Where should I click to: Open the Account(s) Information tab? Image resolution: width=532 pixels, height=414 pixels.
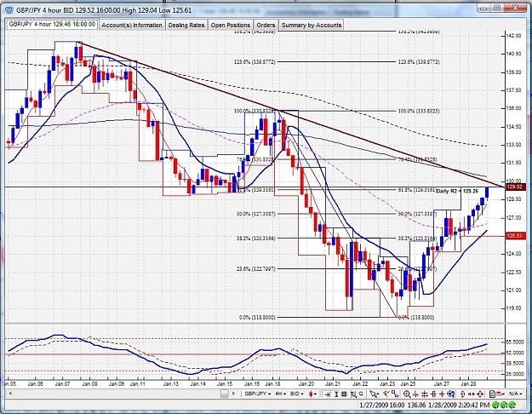point(132,26)
